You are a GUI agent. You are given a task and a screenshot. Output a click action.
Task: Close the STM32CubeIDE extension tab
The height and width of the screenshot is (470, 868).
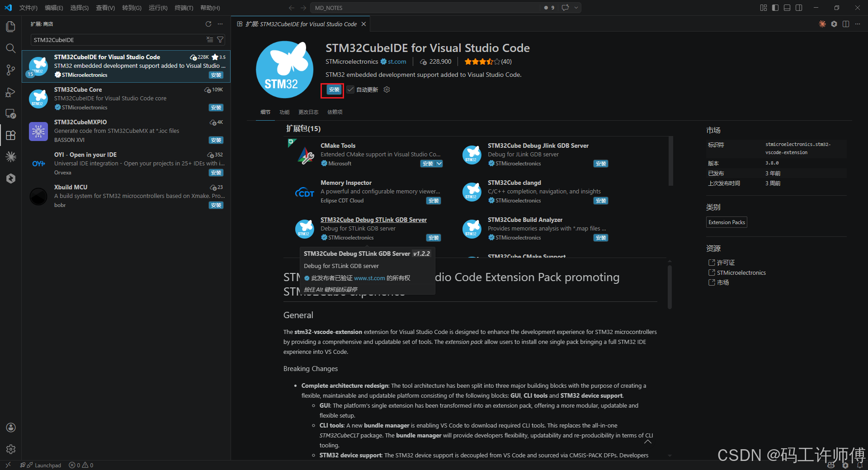(363, 24)
